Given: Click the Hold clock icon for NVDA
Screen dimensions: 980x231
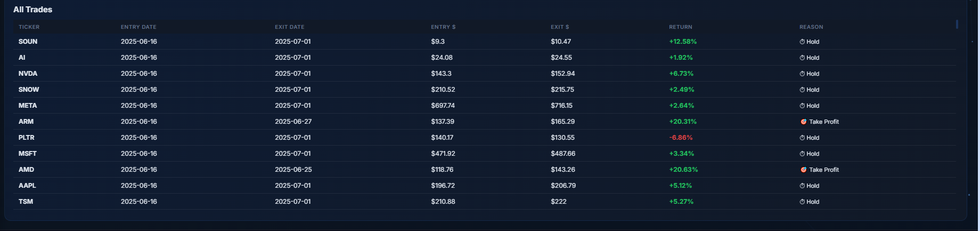Looking at the screenshot, I should [802, 74].
